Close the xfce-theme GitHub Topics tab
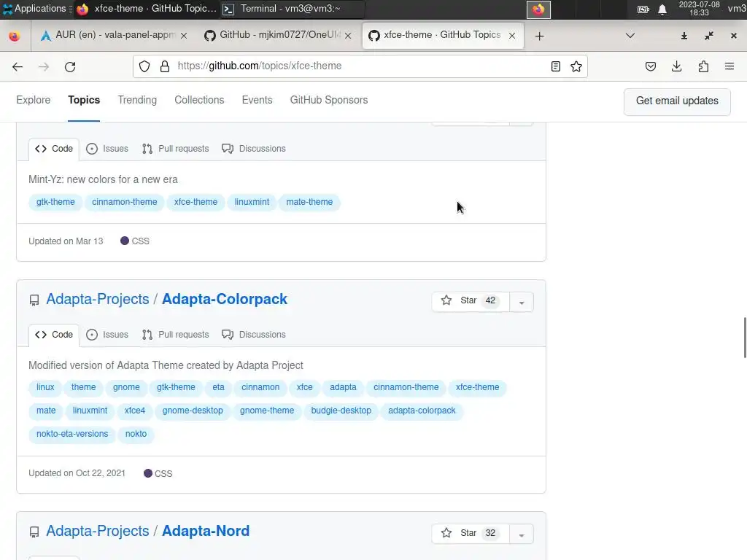 tap(512, 36)
